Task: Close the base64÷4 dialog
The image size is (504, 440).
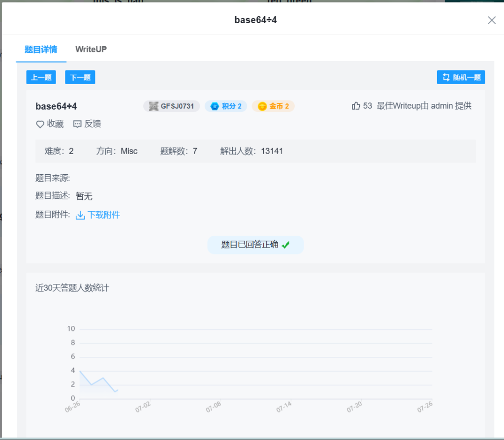Action: point(491,20)
